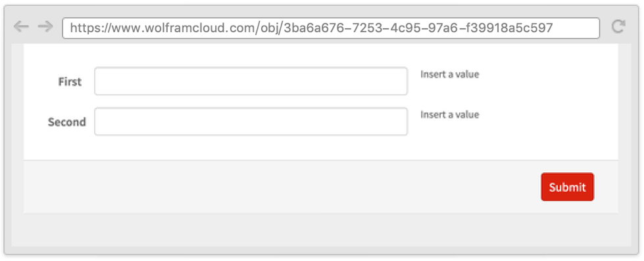
Task: Focus the wolframcloud.com address bar
Action: (x=331, y=28)
